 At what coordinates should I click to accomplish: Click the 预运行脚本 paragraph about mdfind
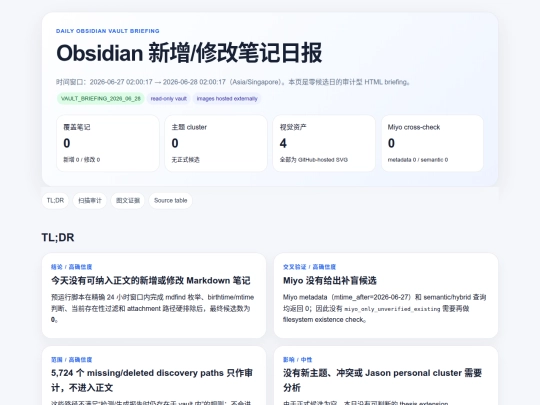click(x=153, y=308)
